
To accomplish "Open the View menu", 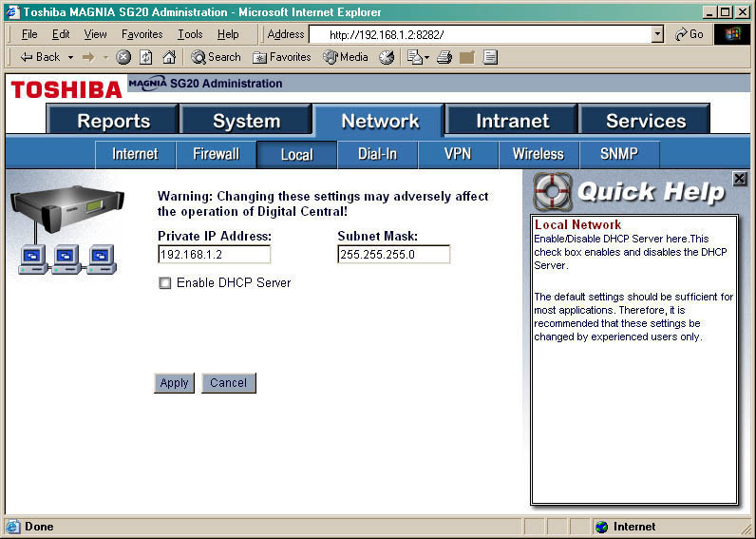I will (x=95, y=34).
